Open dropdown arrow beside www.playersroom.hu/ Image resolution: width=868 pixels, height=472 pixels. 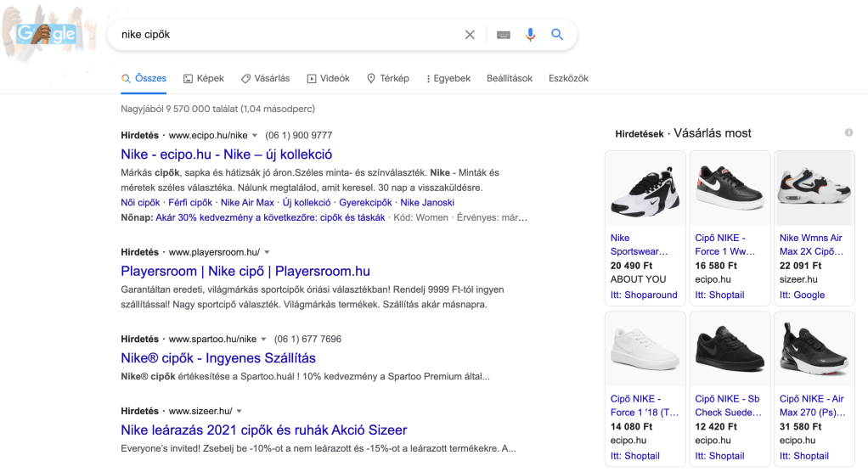[267, 253]
